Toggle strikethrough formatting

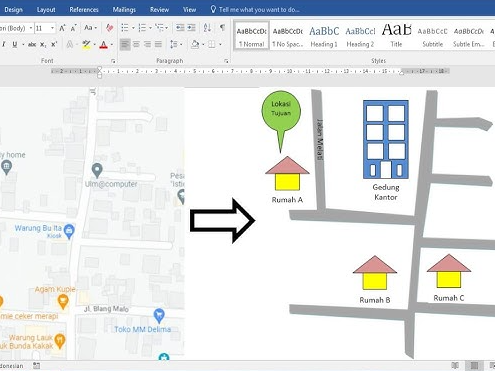(32, 44)
